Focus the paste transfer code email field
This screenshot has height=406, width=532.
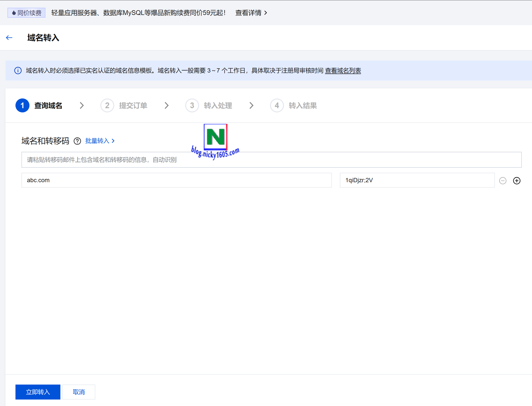point(271,160)
